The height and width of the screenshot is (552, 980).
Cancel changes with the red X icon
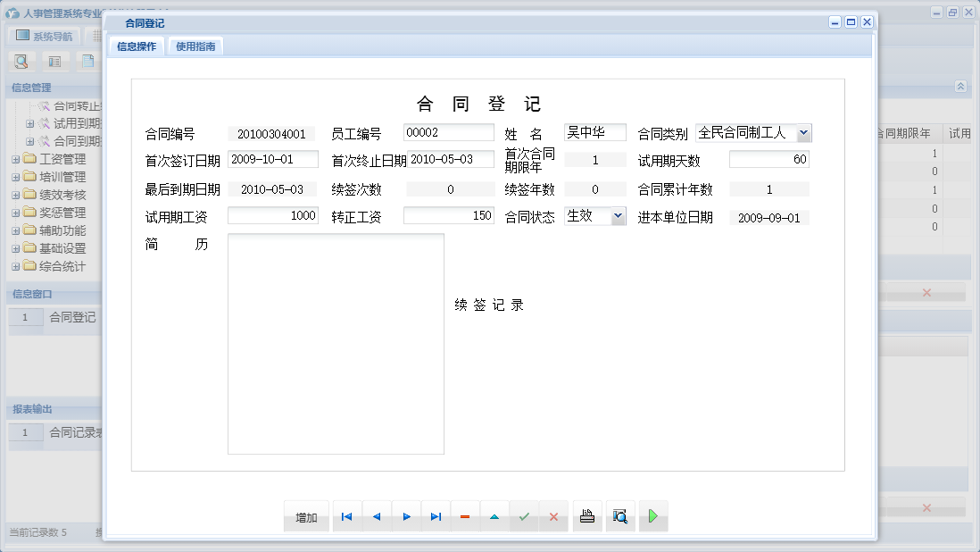click(x=553, y=516)
